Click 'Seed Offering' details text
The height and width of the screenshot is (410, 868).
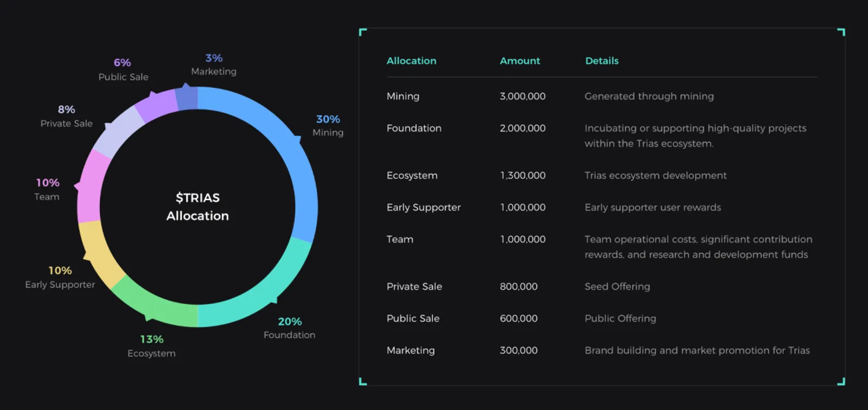(x=617, y=286)
